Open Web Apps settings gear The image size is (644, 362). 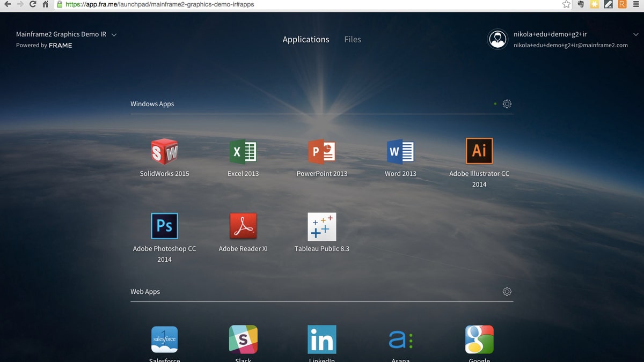click(x=507, y=292)
